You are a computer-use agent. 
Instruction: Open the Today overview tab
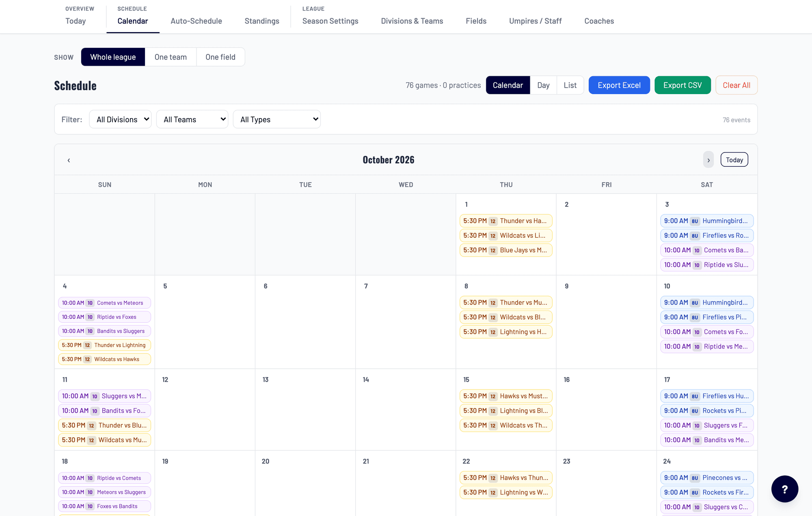coord(76,21)
